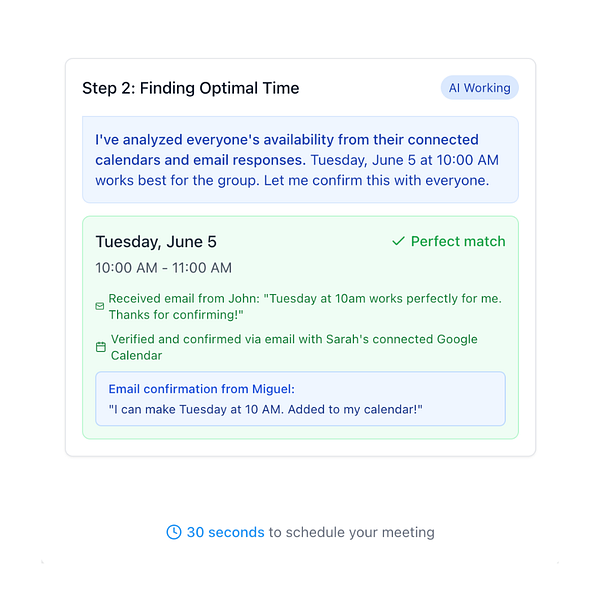Click Miguel's quote "I can make Tuesday"

266,409
